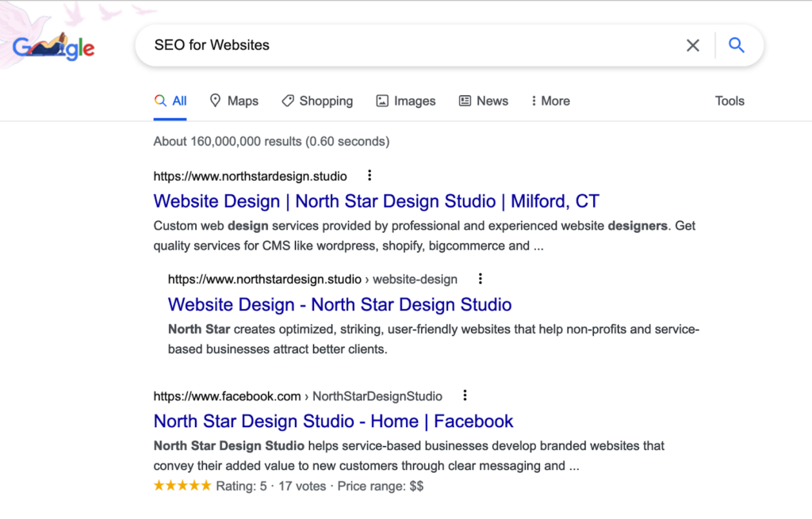Select the All results tab

pyautogui.click(x=170, y=101)
